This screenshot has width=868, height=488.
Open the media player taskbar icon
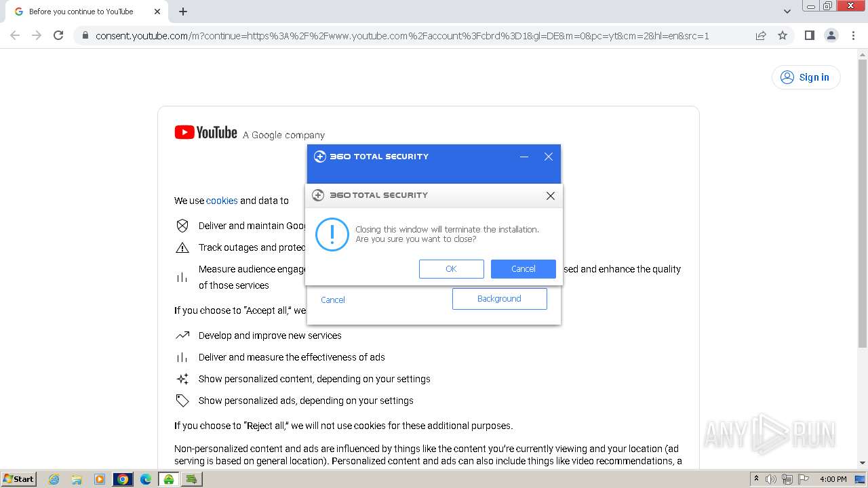coord(100,479)
